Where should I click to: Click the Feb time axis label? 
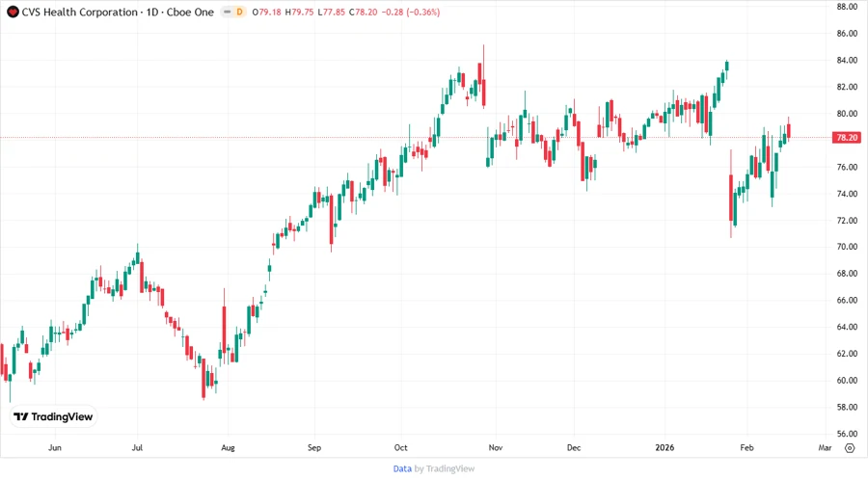tap(746, 448)
